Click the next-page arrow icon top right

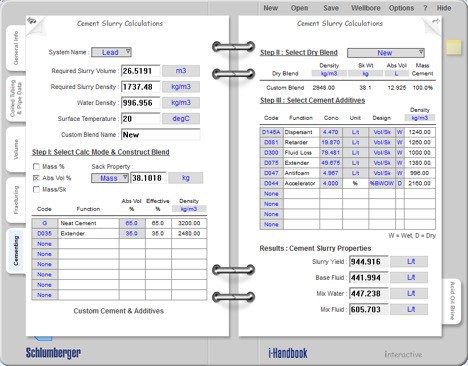point(435,21)
